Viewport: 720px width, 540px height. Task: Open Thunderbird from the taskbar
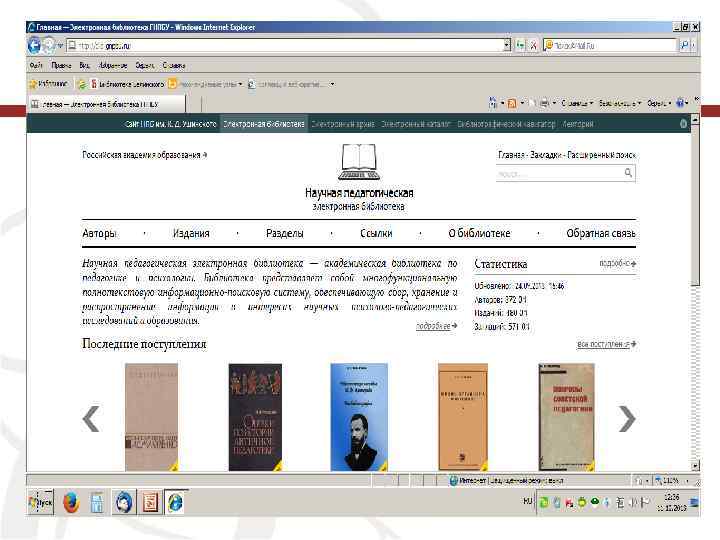click(x=124, y=502)
